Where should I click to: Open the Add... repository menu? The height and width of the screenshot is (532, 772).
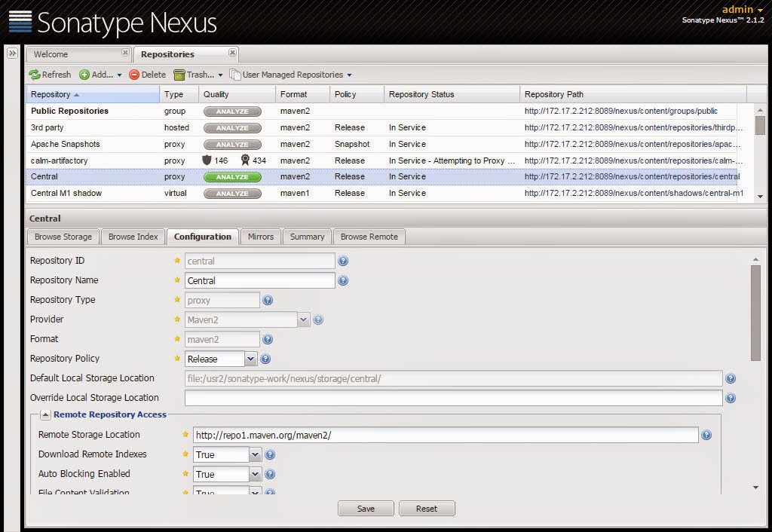[x=100, y=75]
